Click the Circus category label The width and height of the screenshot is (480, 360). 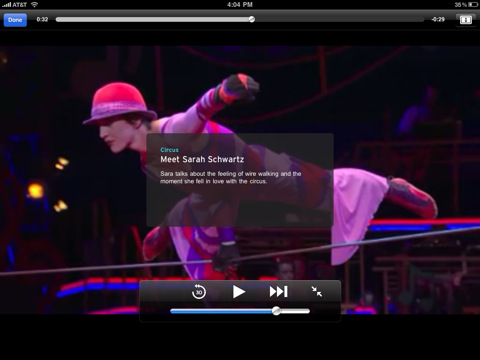click(x=169, y=150)
